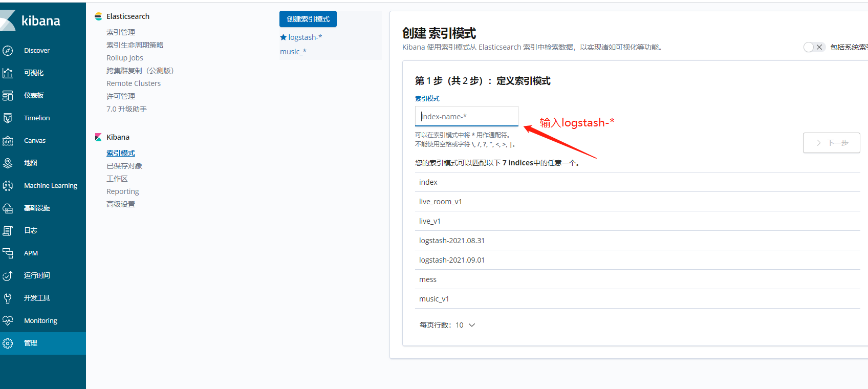The height and width of the screenshot is (389, 868).
Task: Open the 跨集群复制 (公测版) link
Action: [140, 71]
